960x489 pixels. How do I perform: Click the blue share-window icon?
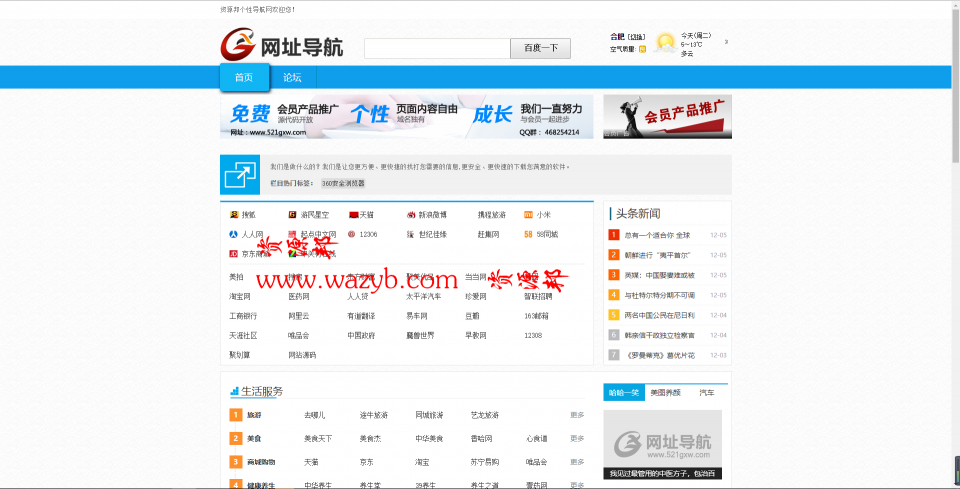click(239, 174)
